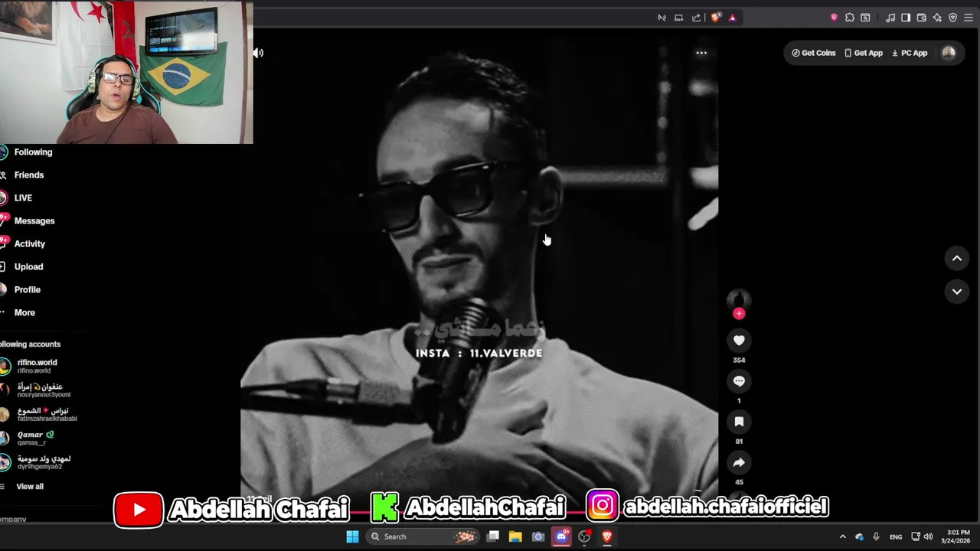Open the ENG language switcher
The width and height of the screenshot is (980, 551).
click(896, 537)
